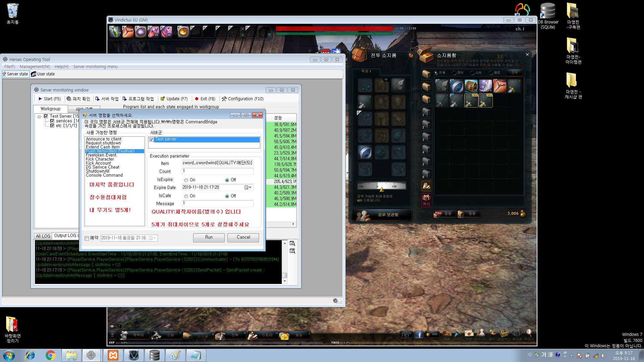Click the Cancel button
Viewport: 644px width, 362px height.
[x=243, y=237]
